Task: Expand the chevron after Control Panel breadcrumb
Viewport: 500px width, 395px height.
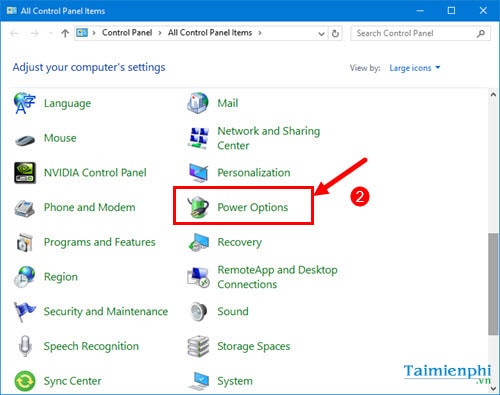Action: [x=160, y=33]
